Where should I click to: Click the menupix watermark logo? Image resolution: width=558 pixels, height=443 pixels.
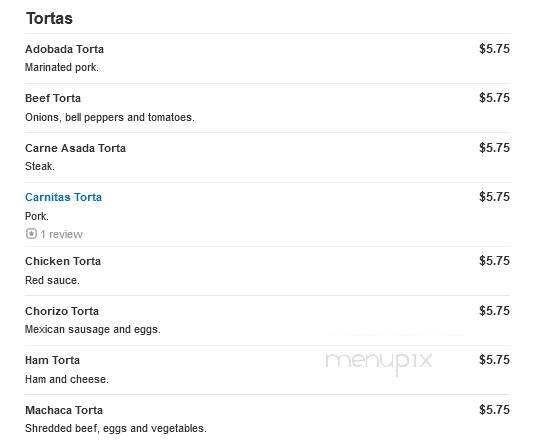coord(379,362)
